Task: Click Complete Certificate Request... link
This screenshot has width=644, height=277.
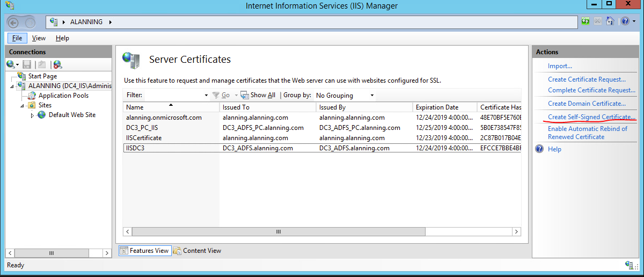Action: pyautogui.click(x=591, y=90)
